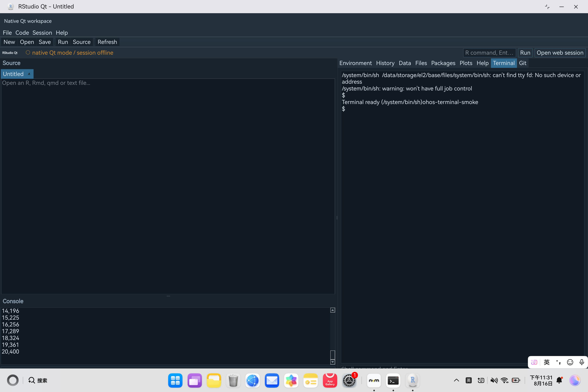Save the file using the Save button
This screenshot has width=588, height=392.
click(45, 42)
